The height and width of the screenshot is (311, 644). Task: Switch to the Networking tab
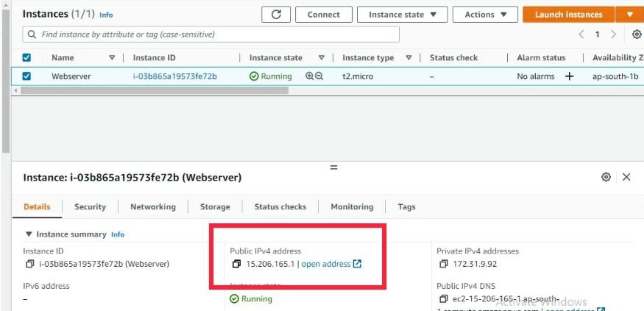point(153,207)
